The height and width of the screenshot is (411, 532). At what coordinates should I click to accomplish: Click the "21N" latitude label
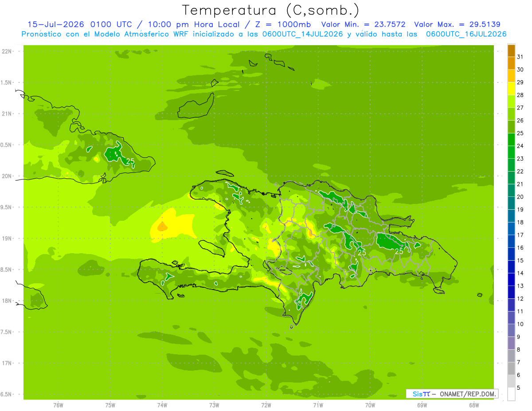click(7, 114)
